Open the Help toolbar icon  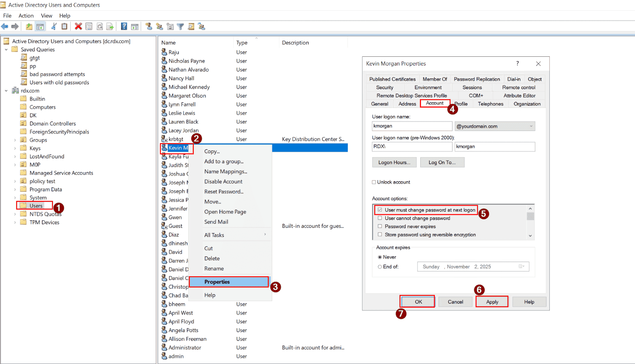(124, 26)
